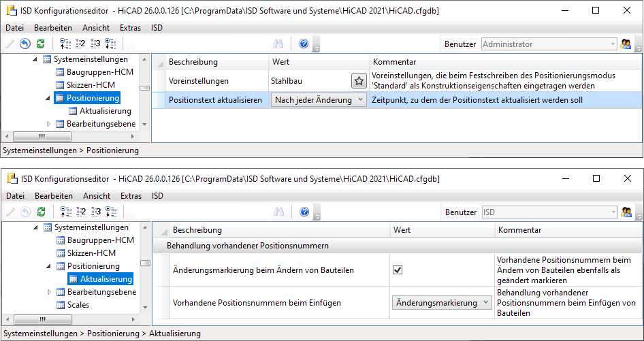The width and height of the screenshot is (644, 341).
Task: Expand the Bearbeitungsebene node in upper tree
Action: point(49,124)
